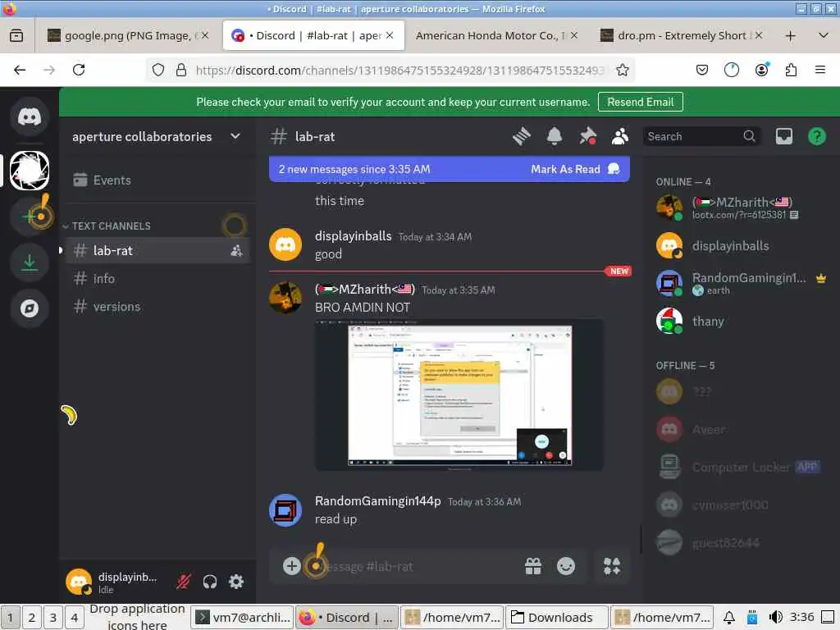Open the Download Apps icon in server list
This screenshot has width=840, height=630.
30,263
